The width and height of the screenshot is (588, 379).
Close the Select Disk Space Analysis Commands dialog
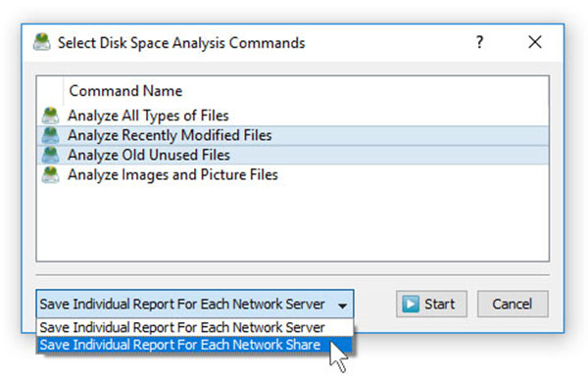tap(535, 42)
